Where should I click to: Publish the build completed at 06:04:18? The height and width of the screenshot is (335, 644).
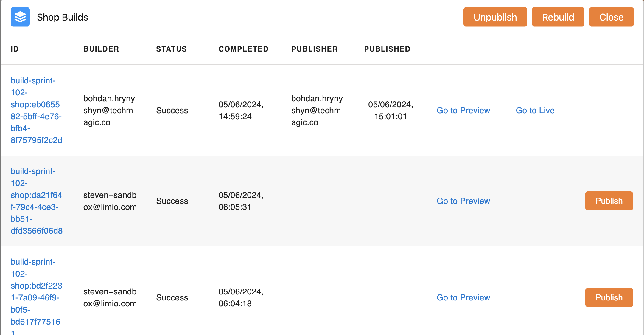pos(609,297)
